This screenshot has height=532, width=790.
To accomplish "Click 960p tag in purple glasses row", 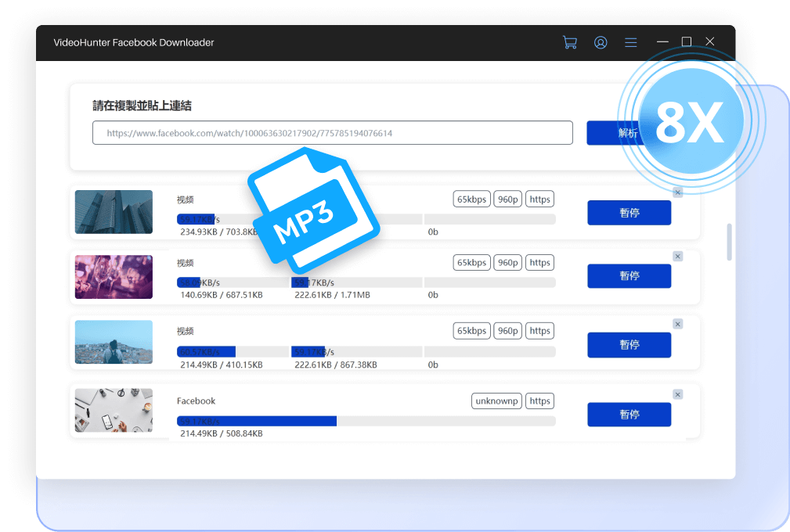I will [x=508, y=262].
